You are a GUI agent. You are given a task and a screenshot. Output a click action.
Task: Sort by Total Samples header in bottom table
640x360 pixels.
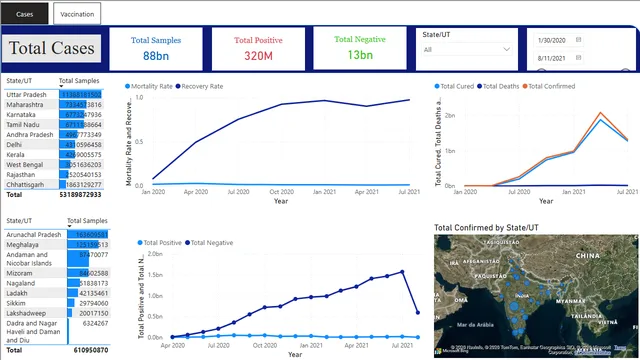tap(87, 221)
